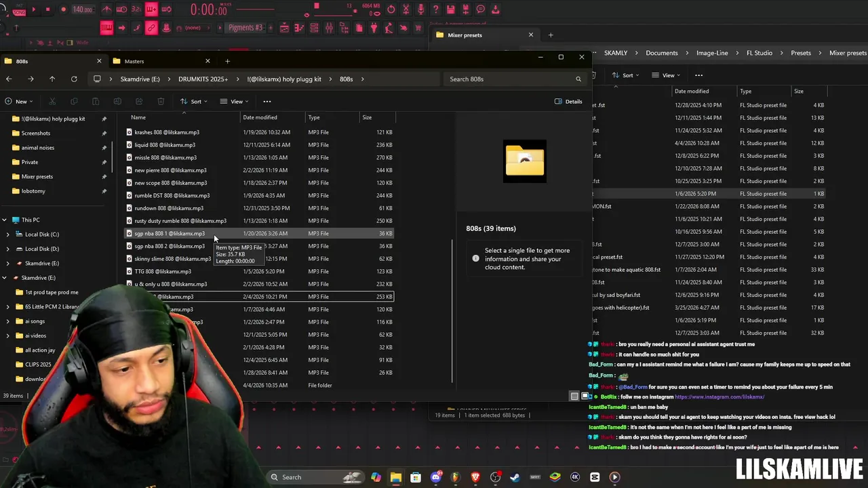Toggle the Details pane button

(x=568, y=102)
